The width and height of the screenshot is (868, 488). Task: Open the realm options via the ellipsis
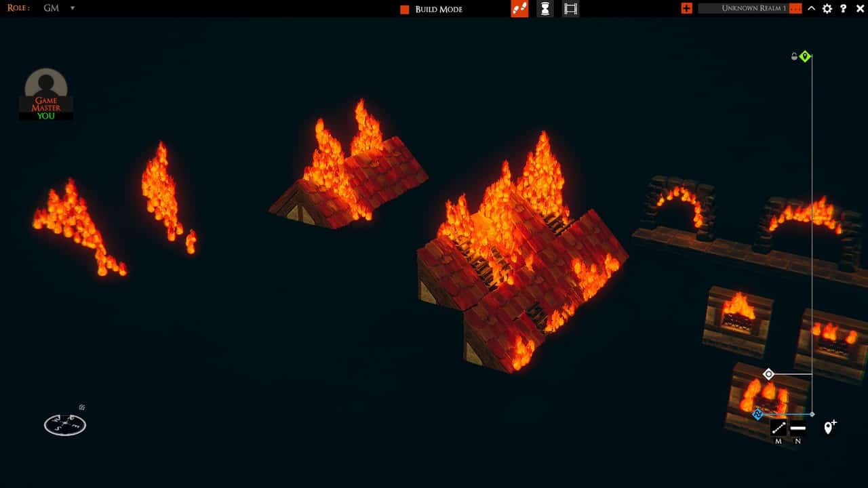795,9
